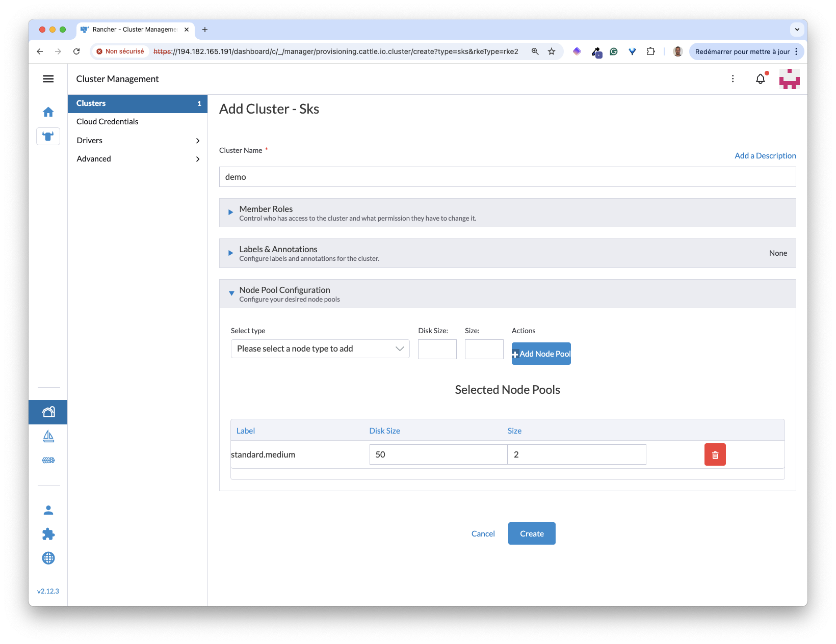
Task: Open the node type select dropdown
Action: (320, 349)
